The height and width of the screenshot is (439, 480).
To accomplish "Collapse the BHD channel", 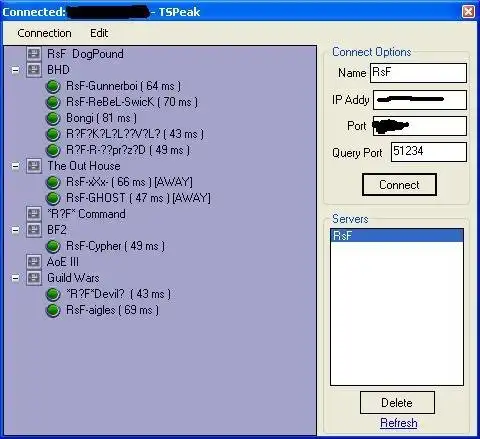I will pyautogui.click(x=15, y=70).
